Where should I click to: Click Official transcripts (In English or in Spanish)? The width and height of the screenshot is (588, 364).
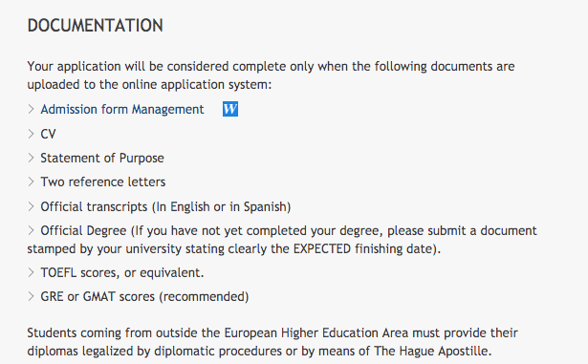165,207
